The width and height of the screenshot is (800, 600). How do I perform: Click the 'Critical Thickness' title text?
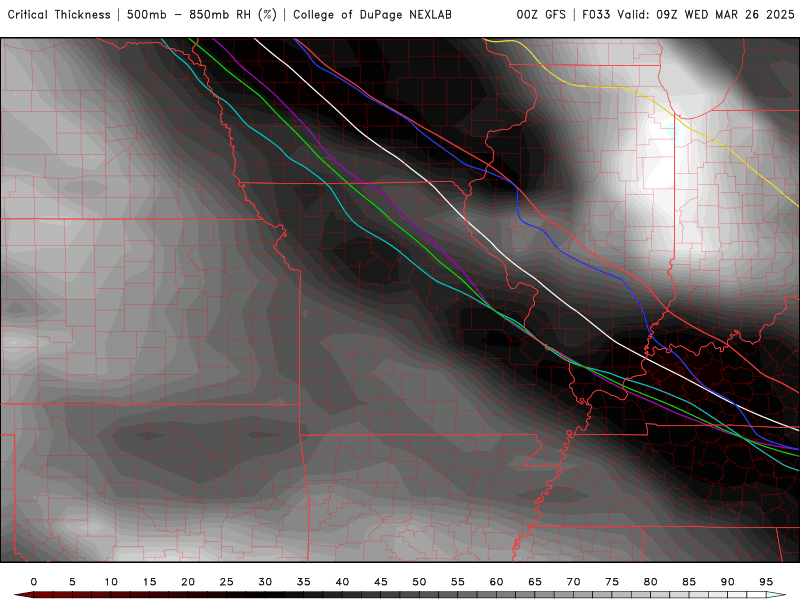(x=59, y=15)
